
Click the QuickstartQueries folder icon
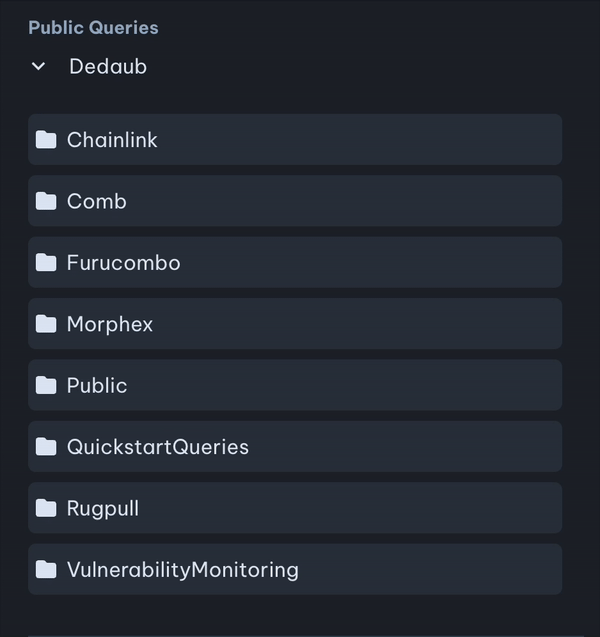(46, 447)
